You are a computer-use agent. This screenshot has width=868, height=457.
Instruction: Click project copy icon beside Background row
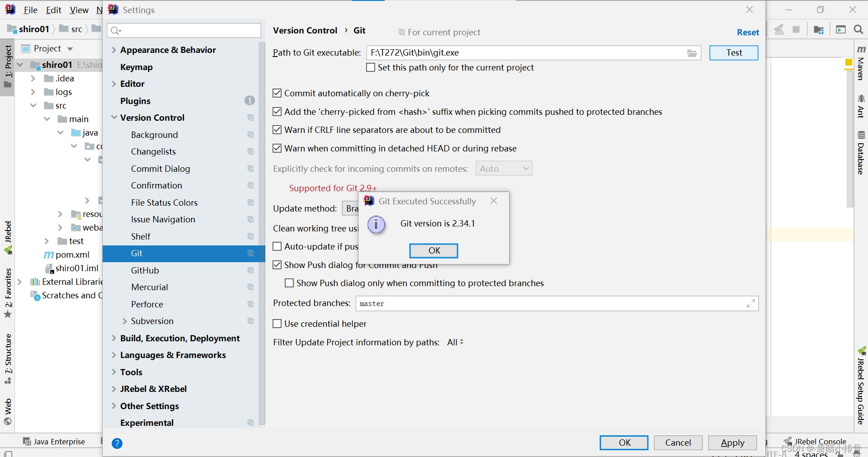250,135
